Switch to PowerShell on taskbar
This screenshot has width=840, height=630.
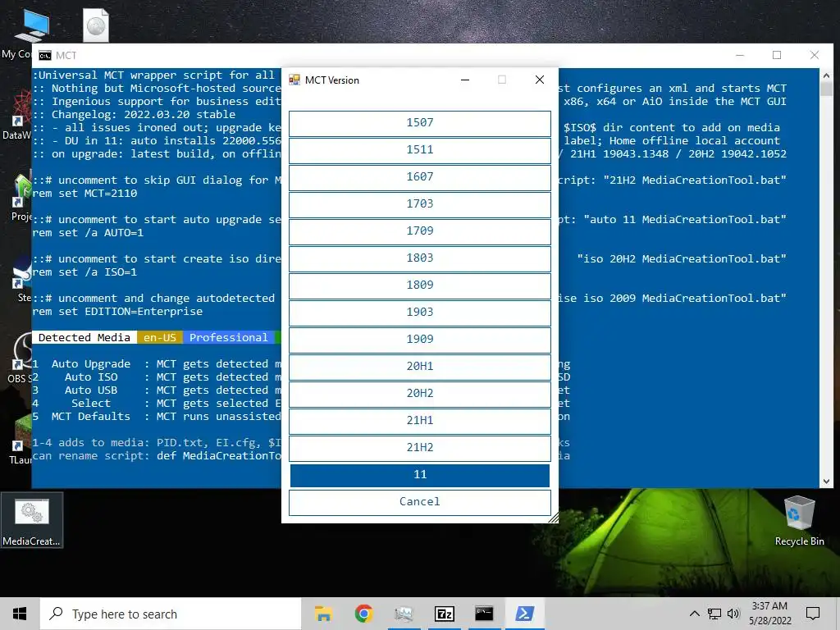click(524, 614)
